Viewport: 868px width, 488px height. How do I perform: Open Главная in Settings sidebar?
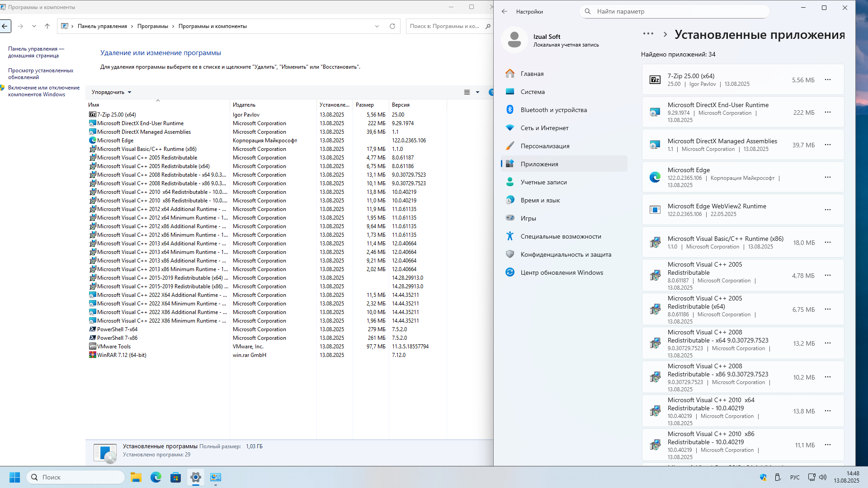point(564,74)
